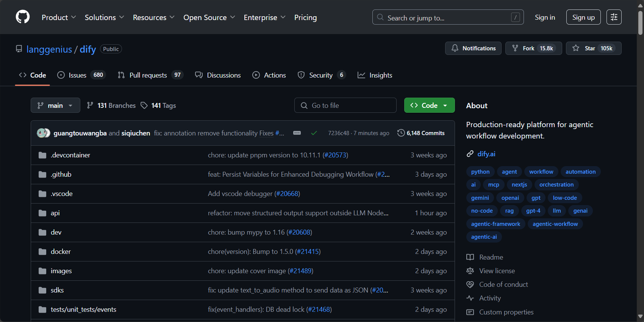Viewport: 644px width, 322px height.
Task: Click the fork icon beside Fork 15.8k
Action: [515, 48]
